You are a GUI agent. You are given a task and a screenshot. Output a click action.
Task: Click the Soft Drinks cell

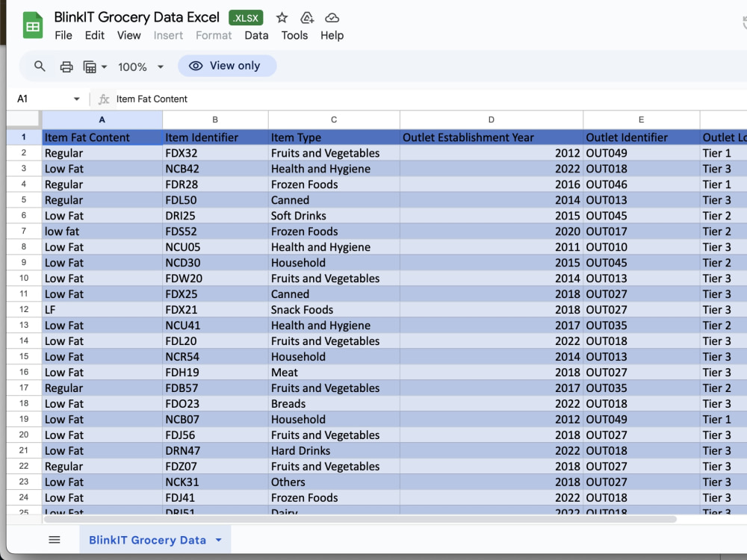pyautogui.click(x=334, y=216)
